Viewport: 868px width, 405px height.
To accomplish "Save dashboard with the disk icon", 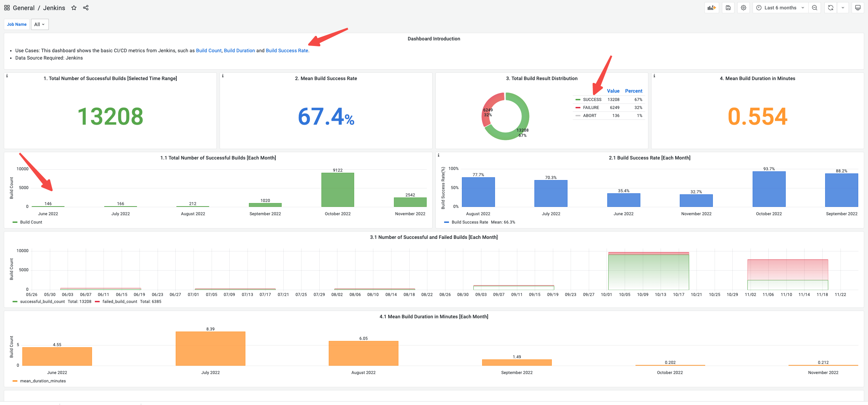I will click(x=728, y=8).
